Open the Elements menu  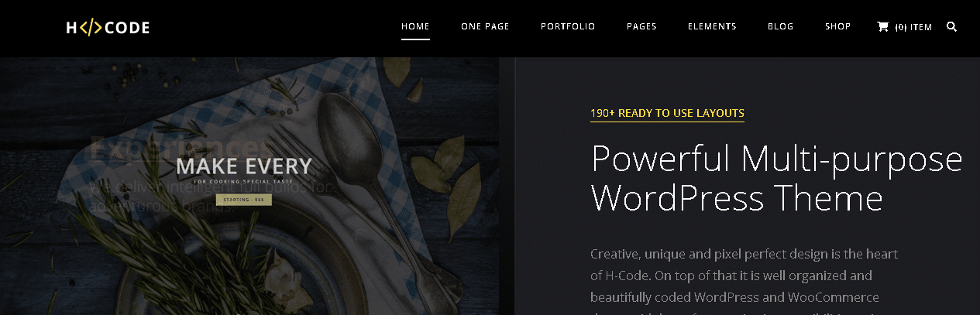[x=712, y=26]
